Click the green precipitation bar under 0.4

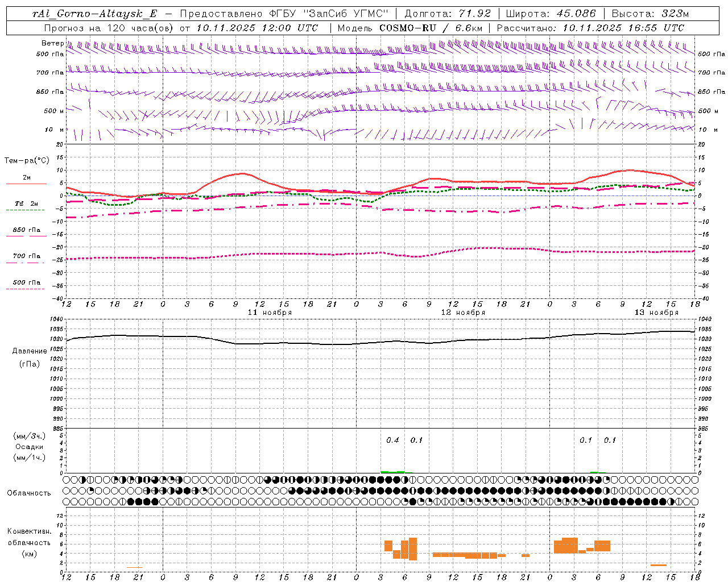tap(392, 472)
